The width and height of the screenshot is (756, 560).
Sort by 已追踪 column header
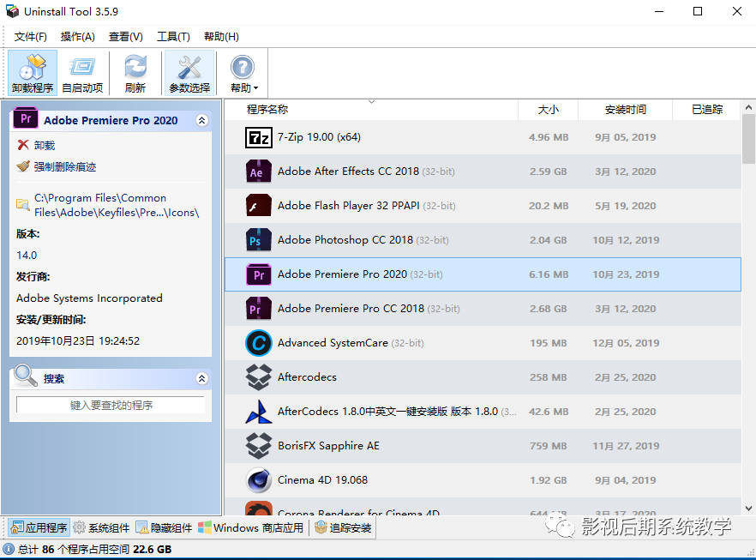(x=707, y=110)
